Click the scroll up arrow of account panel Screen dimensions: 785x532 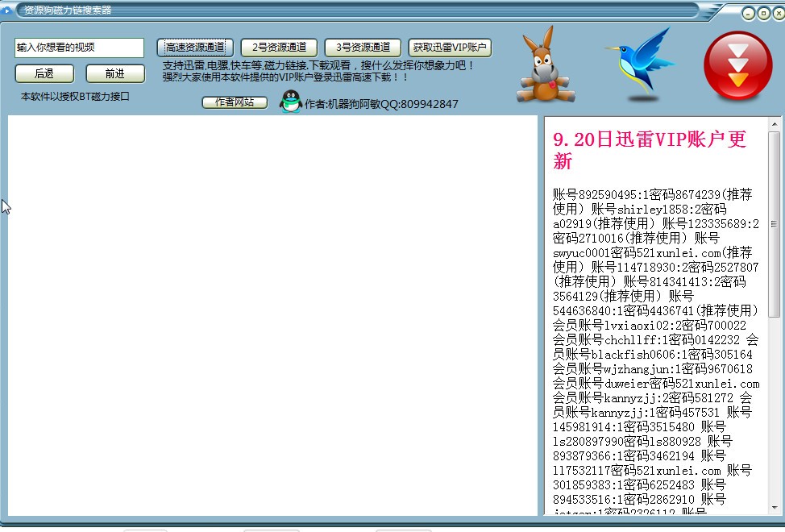(x=775, y=123)
